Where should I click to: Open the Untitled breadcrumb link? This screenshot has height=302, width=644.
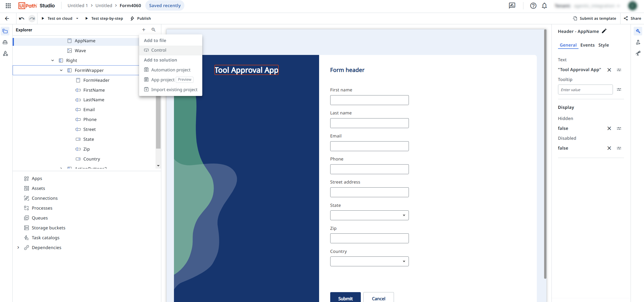tap(104, 6)
